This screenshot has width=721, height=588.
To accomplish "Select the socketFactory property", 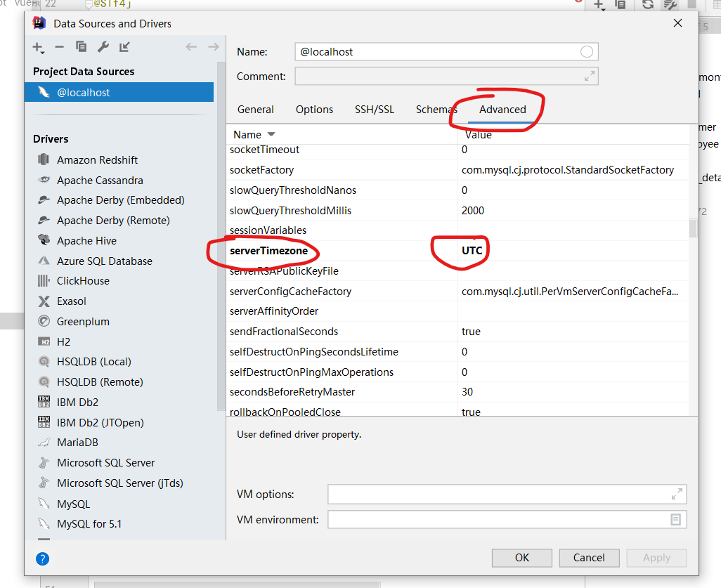I will coord(261,169).
